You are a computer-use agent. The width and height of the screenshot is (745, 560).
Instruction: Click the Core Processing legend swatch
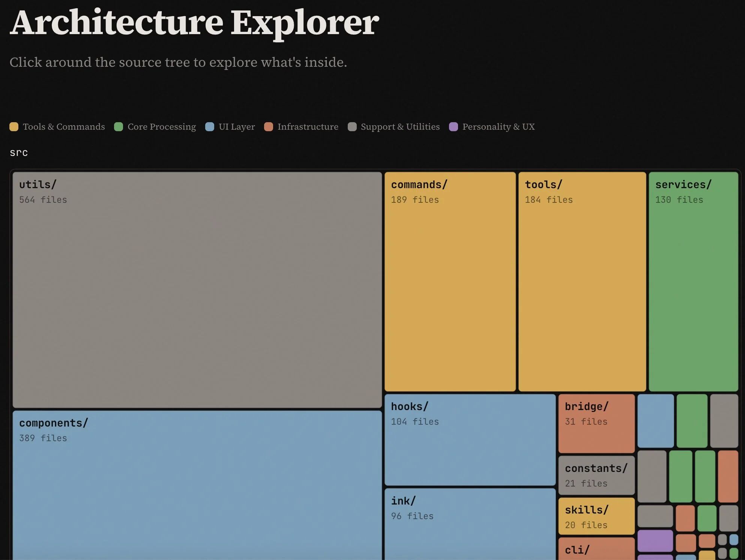[119, 127]
